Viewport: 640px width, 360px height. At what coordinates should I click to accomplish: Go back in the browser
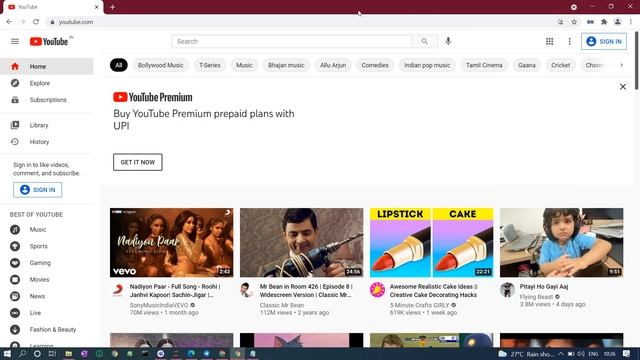[9, 22]
